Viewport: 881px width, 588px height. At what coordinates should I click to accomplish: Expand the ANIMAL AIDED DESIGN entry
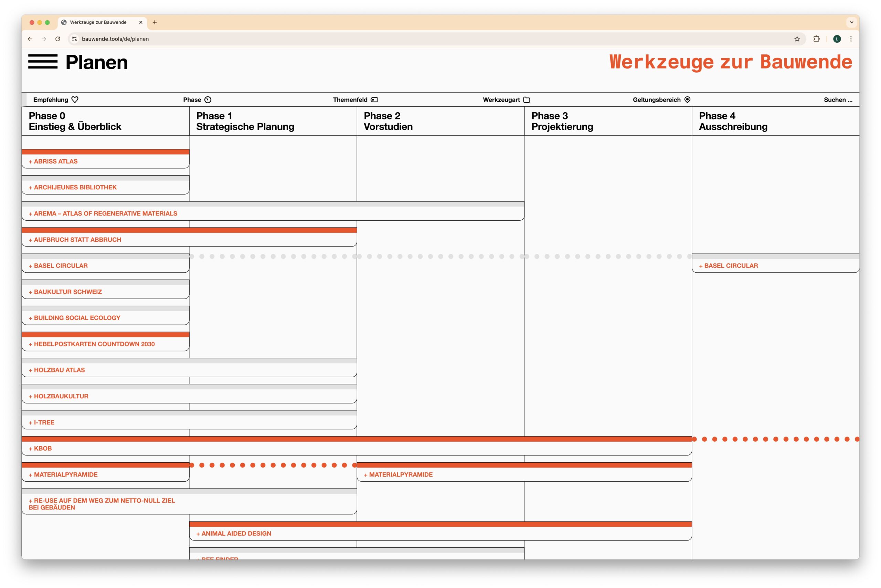[x=234, y=534]
